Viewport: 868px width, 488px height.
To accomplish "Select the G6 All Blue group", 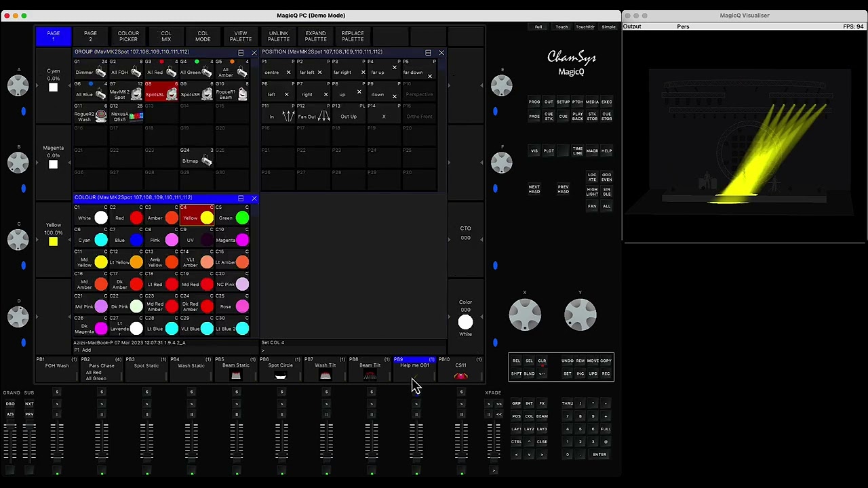I will [91, 92].
